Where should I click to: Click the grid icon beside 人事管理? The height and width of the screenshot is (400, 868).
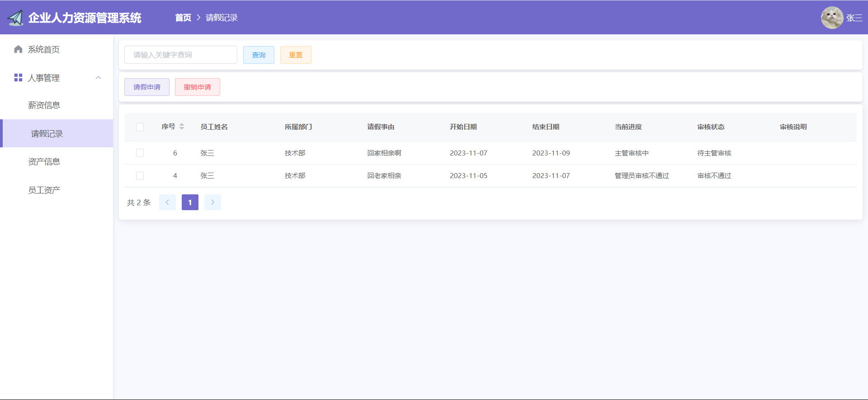pyautogui.click(x=18, y=78)
